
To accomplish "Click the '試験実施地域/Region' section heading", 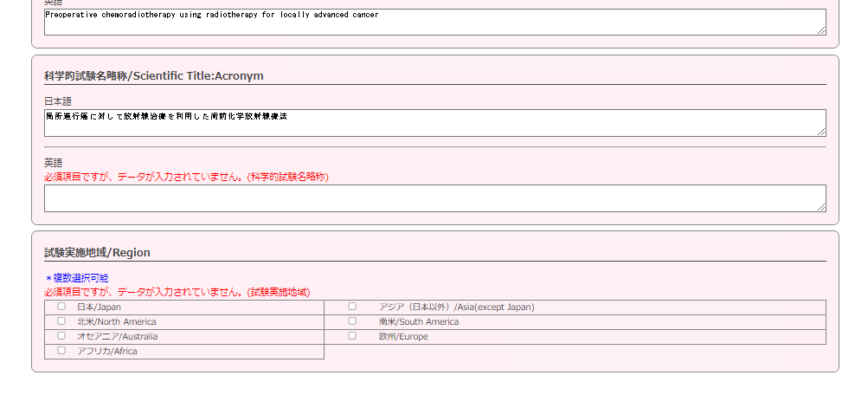I will point(97,252).
